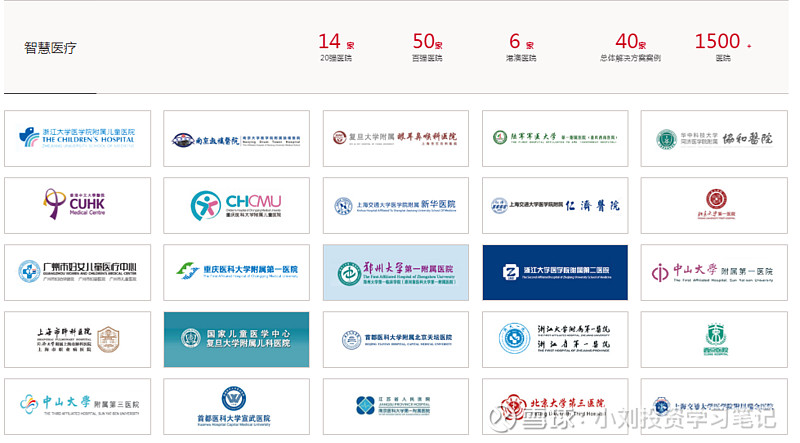Open the 北京大学第三医院 logo card
The height and width of the screenshot is (443, 800).
[555, 407]
